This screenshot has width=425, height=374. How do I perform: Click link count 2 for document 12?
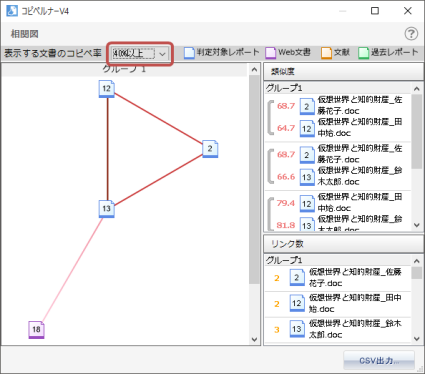pos(277,304)
